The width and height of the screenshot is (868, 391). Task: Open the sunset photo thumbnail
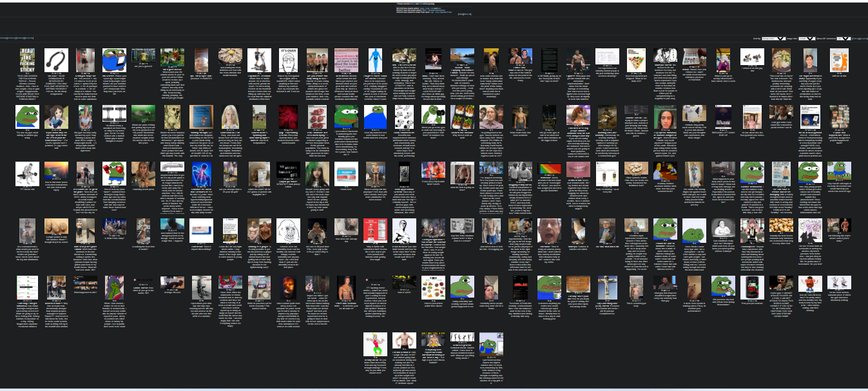[x=55, y=171]
